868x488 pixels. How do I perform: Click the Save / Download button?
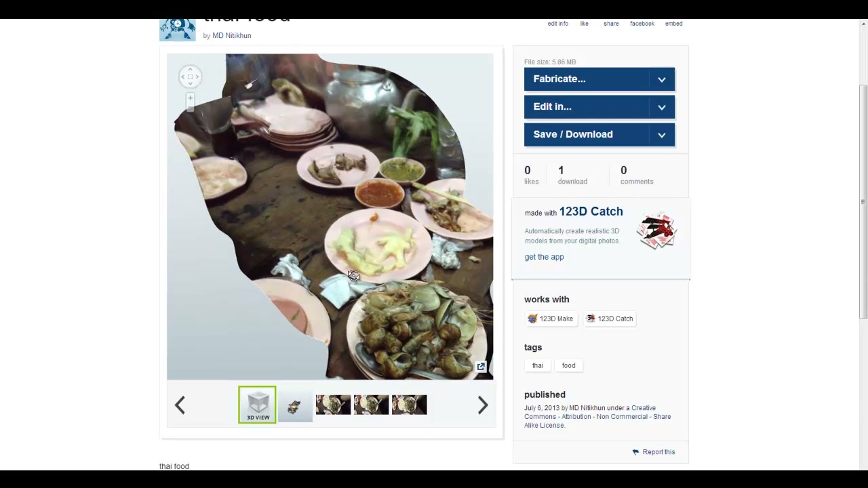pos(599,135)
